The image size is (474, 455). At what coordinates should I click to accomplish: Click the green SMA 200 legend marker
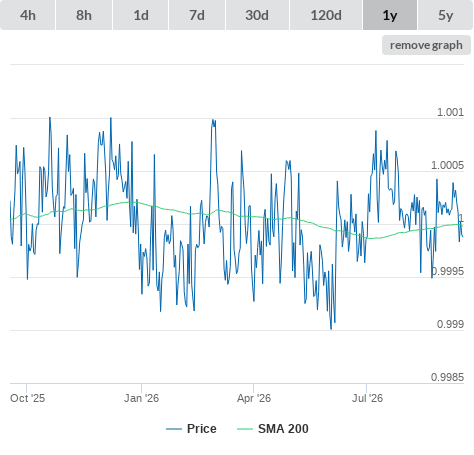(245, 429)
